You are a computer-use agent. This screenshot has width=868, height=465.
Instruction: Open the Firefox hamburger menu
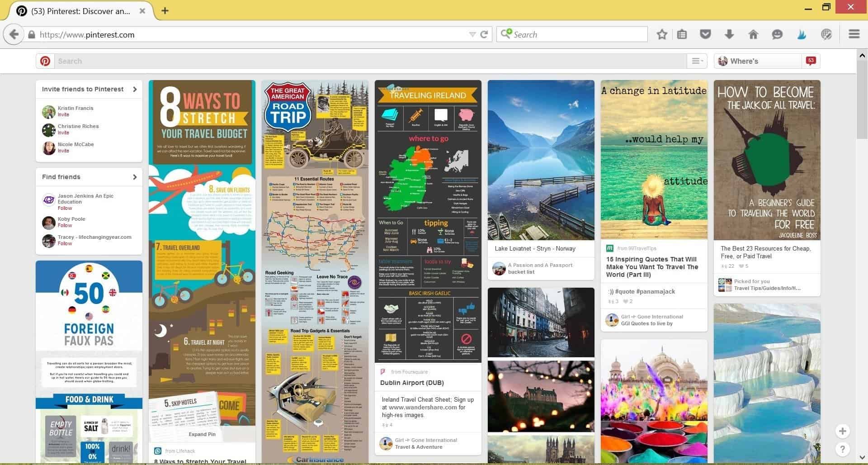coord(854,34)
